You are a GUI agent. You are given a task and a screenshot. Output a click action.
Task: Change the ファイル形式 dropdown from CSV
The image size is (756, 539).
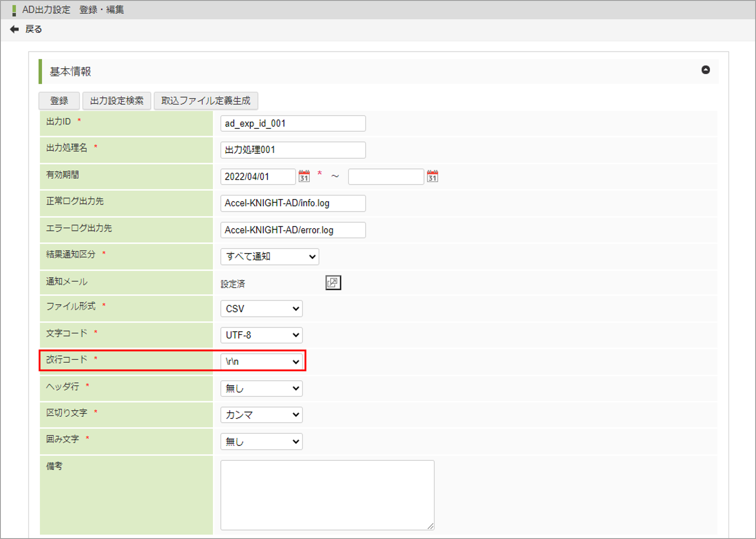[261, 309]
